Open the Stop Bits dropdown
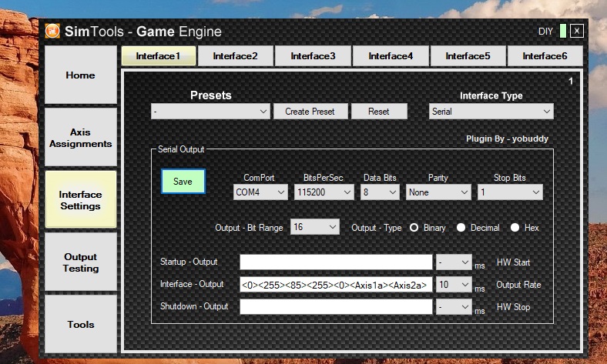 (510, 192)
